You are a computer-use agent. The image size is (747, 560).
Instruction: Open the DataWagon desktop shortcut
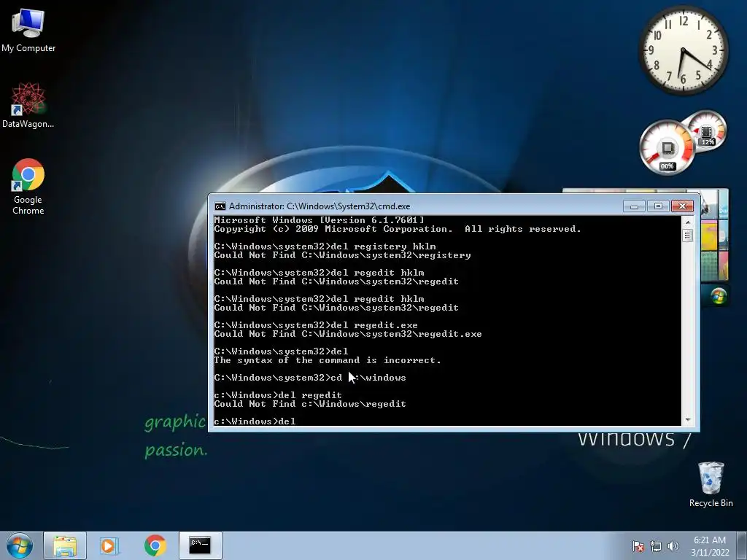tap(28, 105)
